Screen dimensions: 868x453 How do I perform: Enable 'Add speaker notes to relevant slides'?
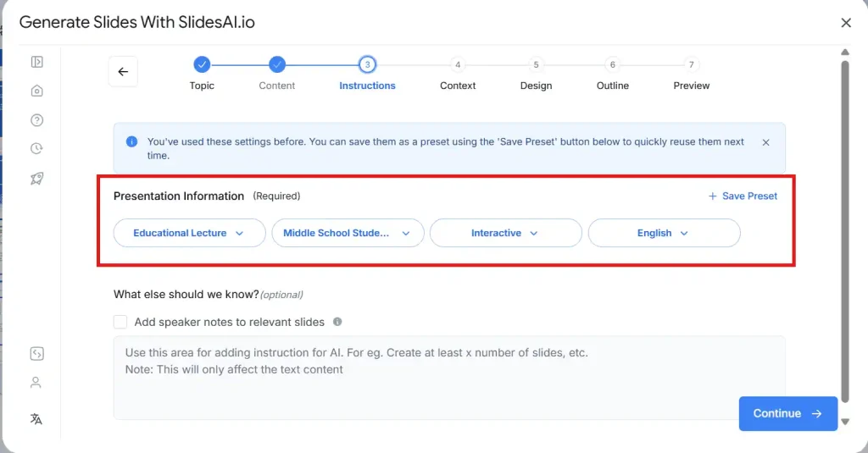[x=120, y=322]
